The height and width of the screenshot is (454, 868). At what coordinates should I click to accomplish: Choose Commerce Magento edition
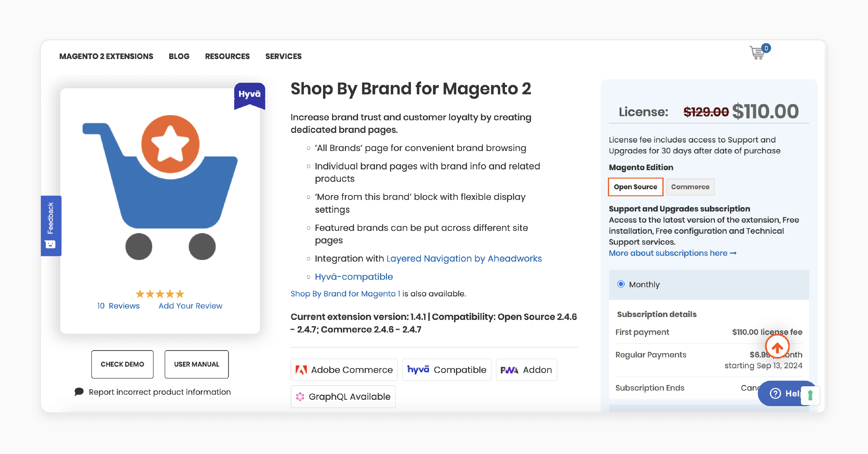tap(690, 187)
